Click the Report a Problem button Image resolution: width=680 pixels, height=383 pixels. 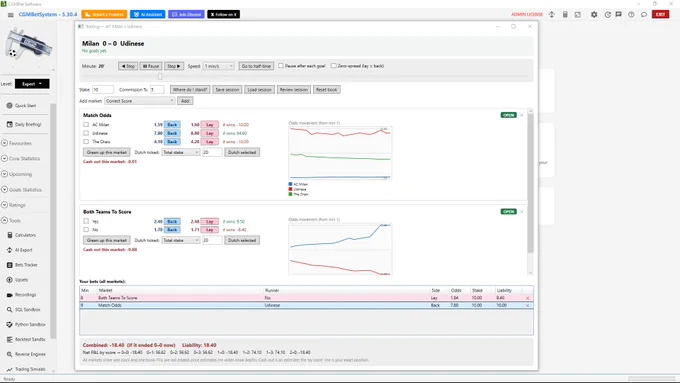point(104,14)
